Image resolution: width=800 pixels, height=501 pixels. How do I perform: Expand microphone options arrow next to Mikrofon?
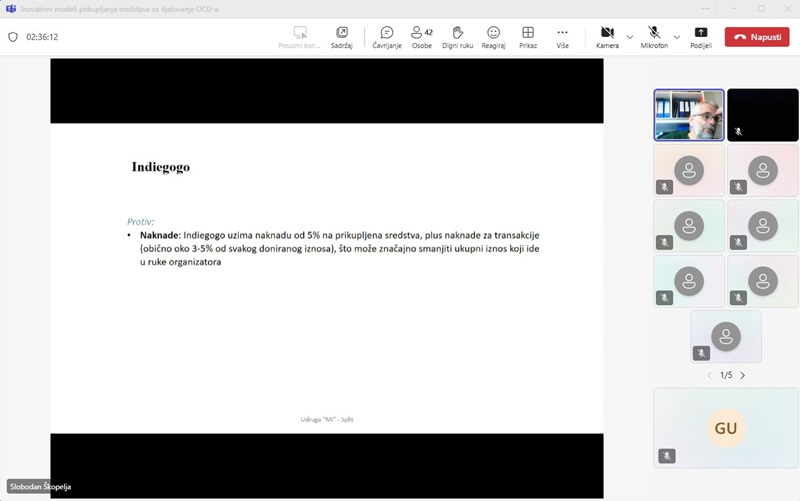click(x=677, y=37)
